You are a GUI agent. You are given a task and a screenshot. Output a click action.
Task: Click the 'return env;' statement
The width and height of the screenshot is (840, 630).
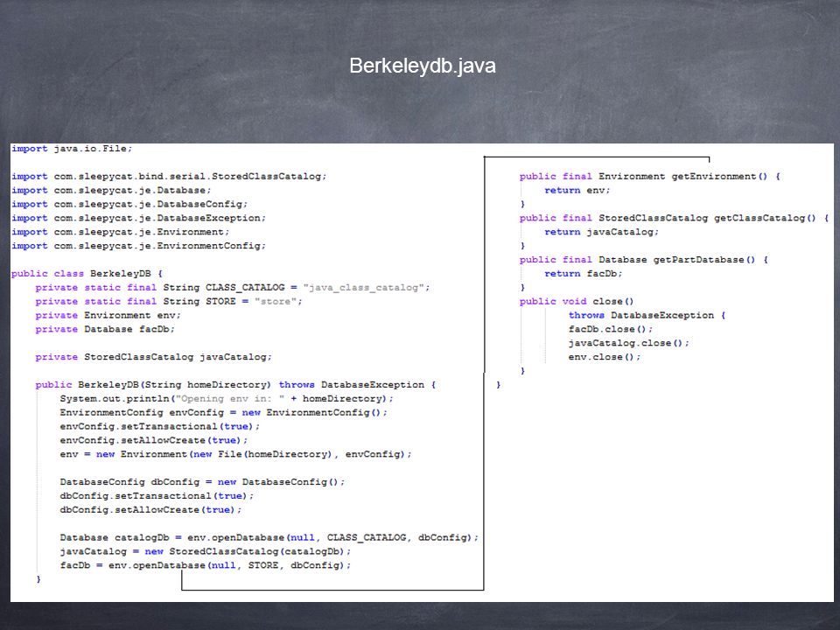(x=577, y=190)
